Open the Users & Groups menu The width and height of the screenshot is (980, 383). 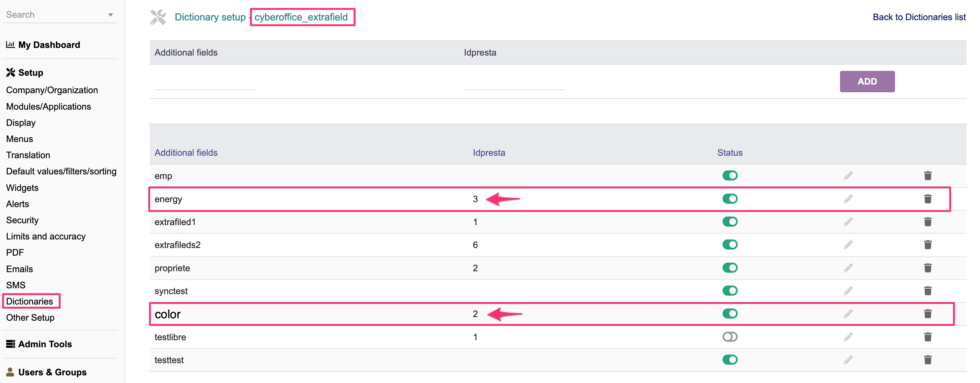46,372
